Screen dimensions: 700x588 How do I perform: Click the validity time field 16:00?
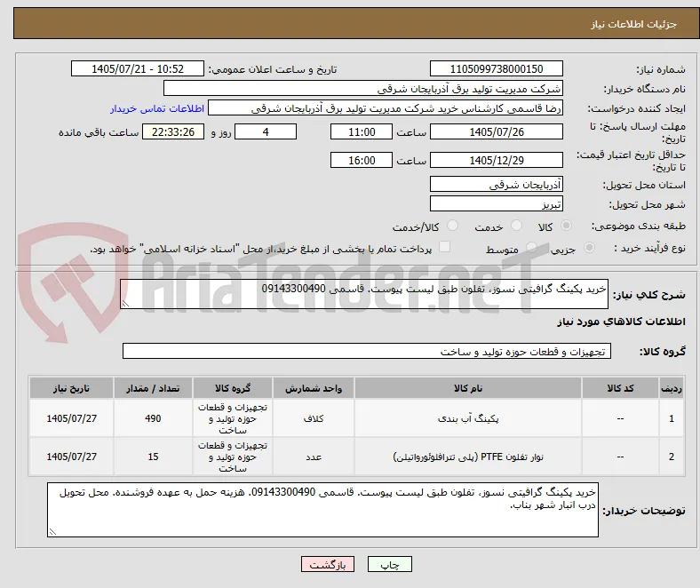point(362,160)
